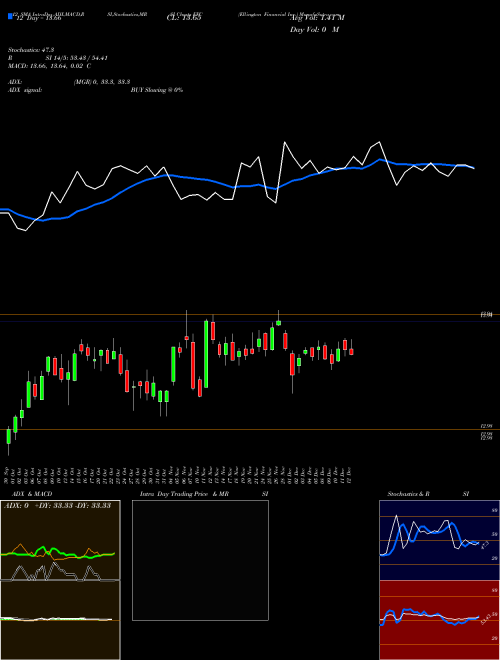Click the tall green candlestick dated 11 Nov

point(206,354)
